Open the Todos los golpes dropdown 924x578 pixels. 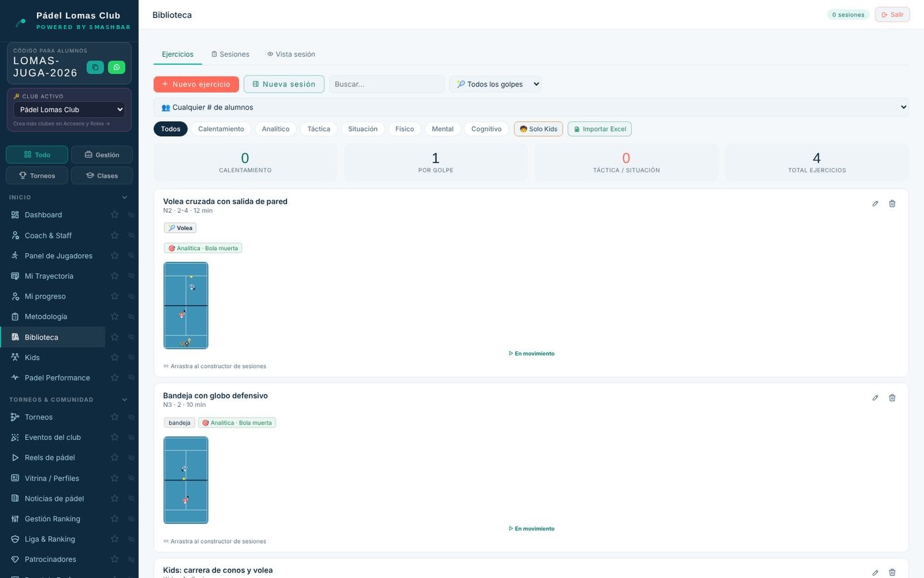tap(496, 84)
